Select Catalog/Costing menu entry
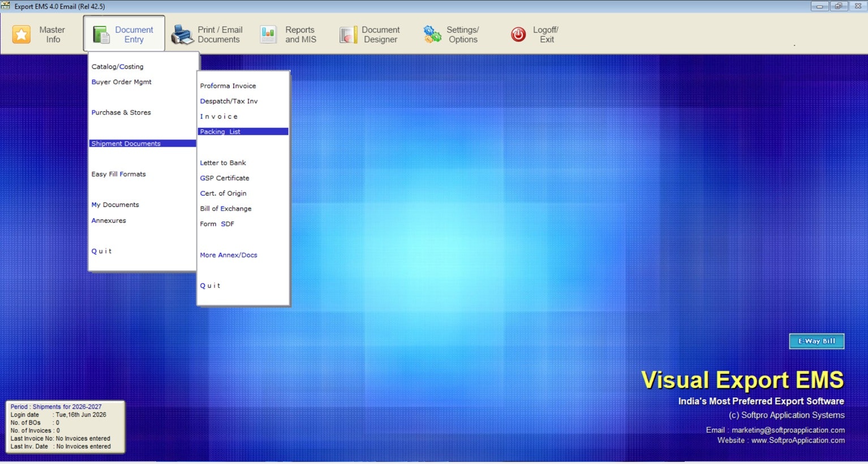 117,67
